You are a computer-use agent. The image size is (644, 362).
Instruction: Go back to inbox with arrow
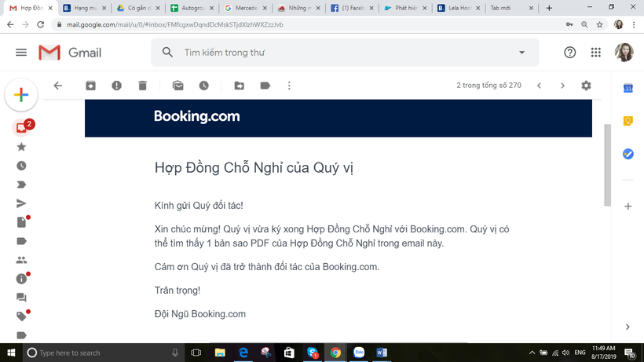tap(58, 86)
